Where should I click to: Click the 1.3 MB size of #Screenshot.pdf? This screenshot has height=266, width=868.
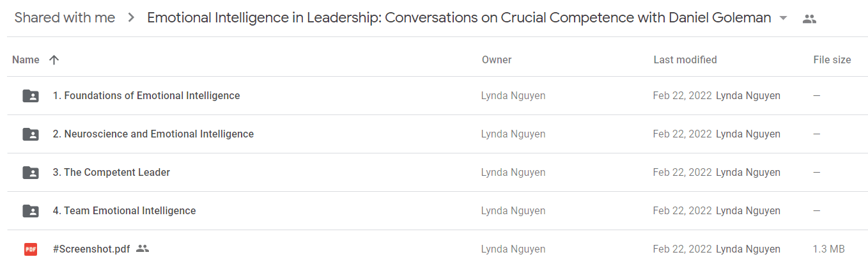(829, 249)
